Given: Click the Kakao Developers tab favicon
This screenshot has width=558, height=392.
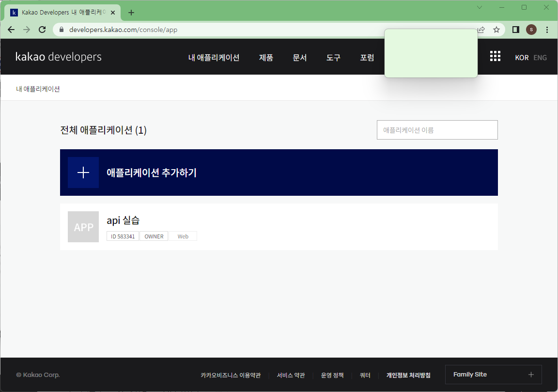Looking at the screenshot, I should 14,13.
